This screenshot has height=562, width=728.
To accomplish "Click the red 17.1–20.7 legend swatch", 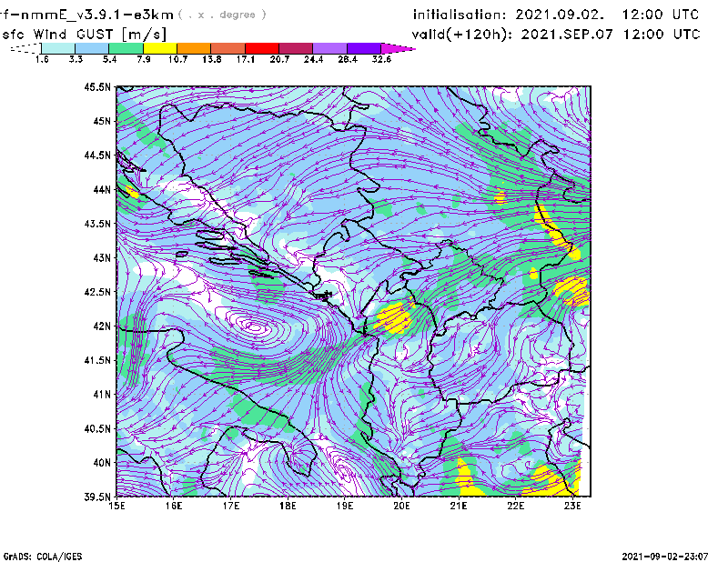I will click(262, 48).
